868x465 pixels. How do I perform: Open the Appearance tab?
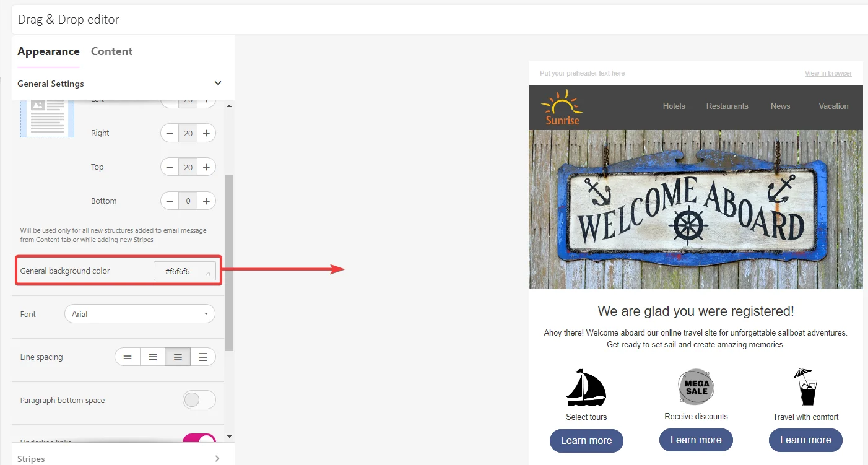point(48,51)
